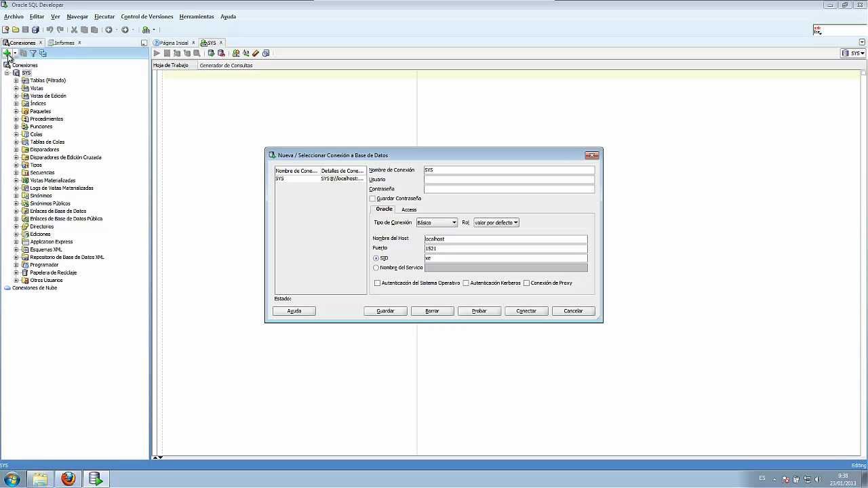Expand Tablas (Filtrado) tree node
The height and width of the screenshot is (488, 868).
16,81
